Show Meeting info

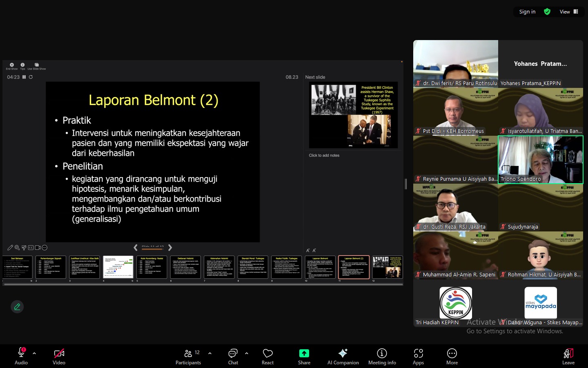(x=382, y=356)
